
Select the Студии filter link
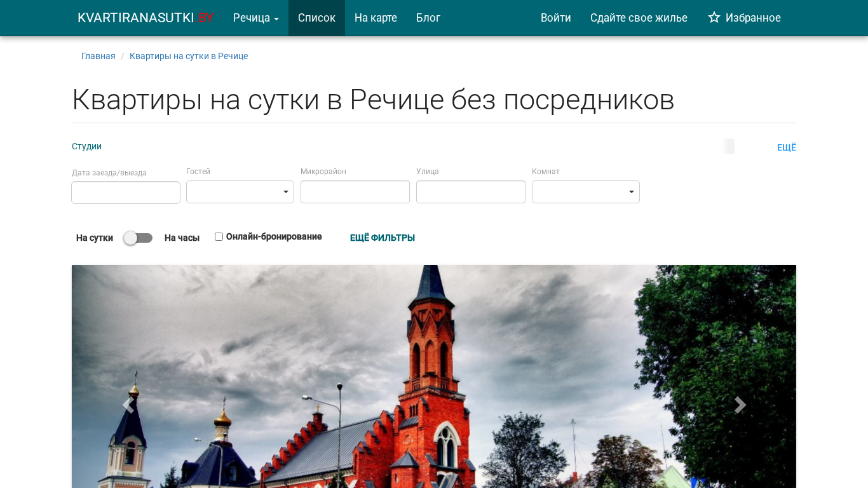point(86,146)
